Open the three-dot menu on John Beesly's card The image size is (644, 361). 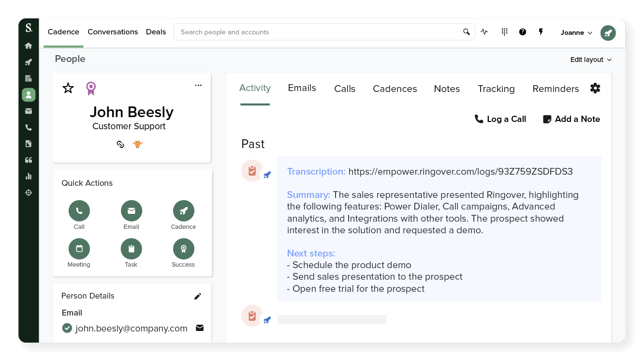tap(198, 85)
